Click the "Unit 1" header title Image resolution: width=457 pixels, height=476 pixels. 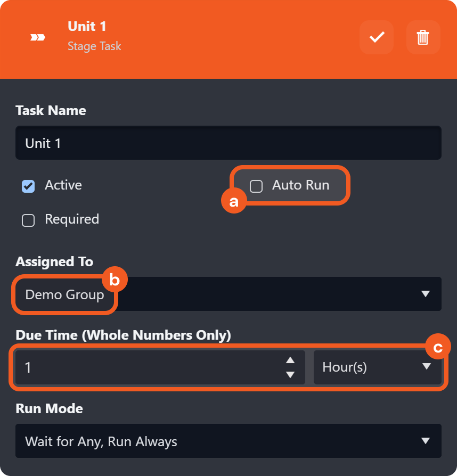[x=87, y=26]
